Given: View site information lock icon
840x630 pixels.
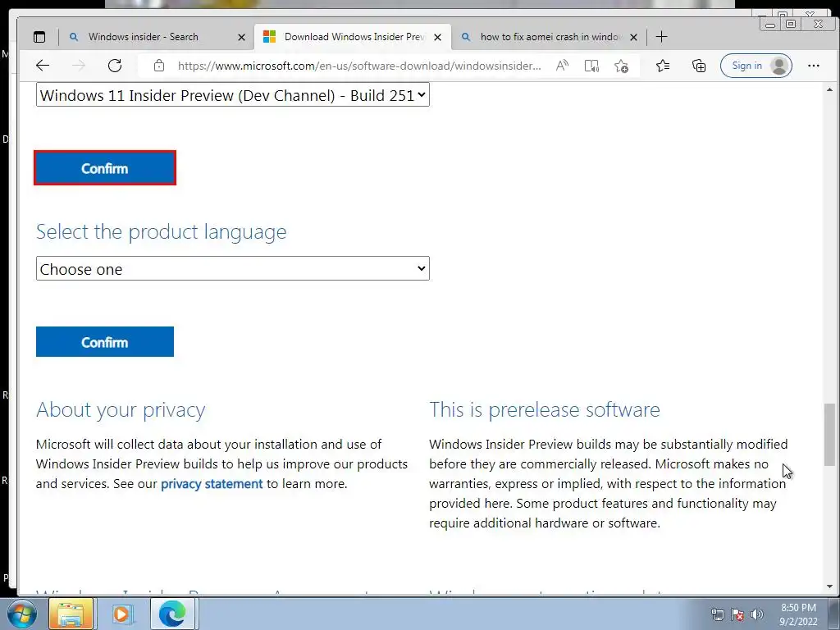Looking at the screenshot, I should coord(158,66).
